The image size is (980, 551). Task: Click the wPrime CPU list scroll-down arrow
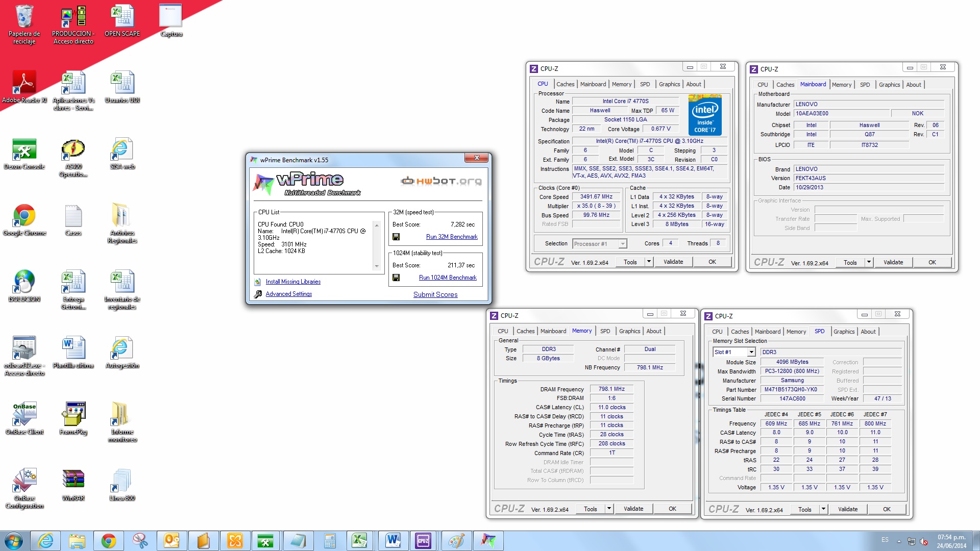(377, 266)
